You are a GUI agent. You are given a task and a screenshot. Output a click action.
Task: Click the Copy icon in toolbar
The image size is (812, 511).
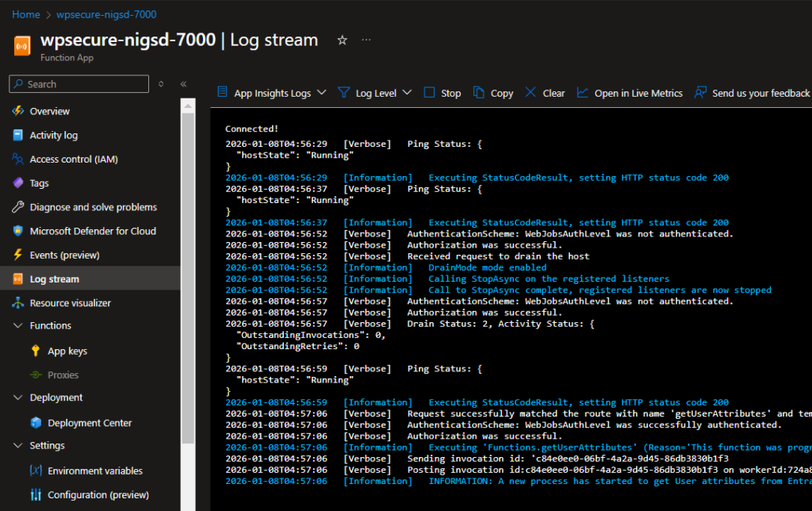point(479,93)
